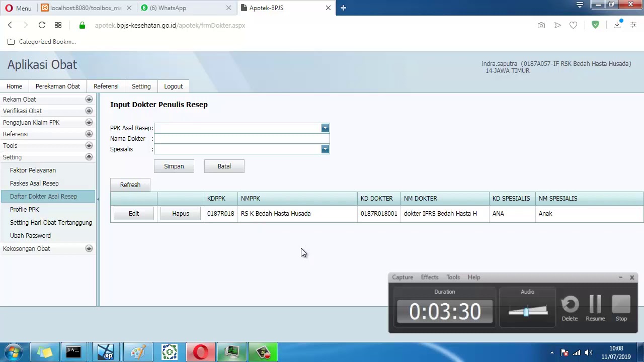The width and height of the screenshot is (644, 362).
Task: Click the RS K Bedah Hasta Husada cell
Action: coord(297,214)
